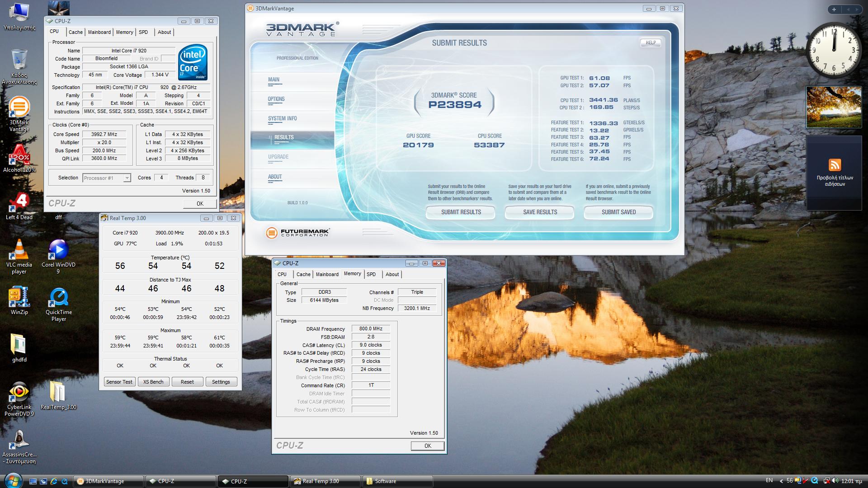Launch QuickTime from quick launch bar

[64, 481]
